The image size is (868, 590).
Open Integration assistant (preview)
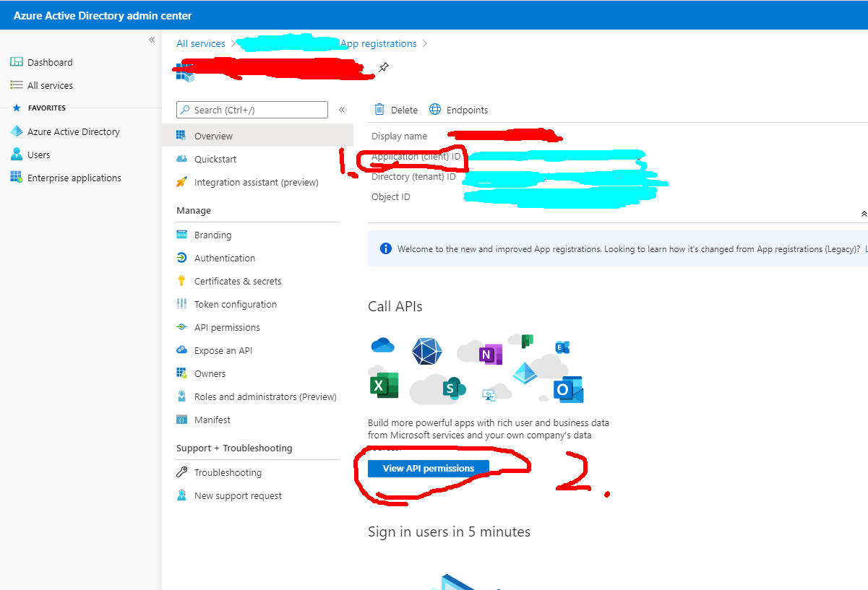click(257, 182)
